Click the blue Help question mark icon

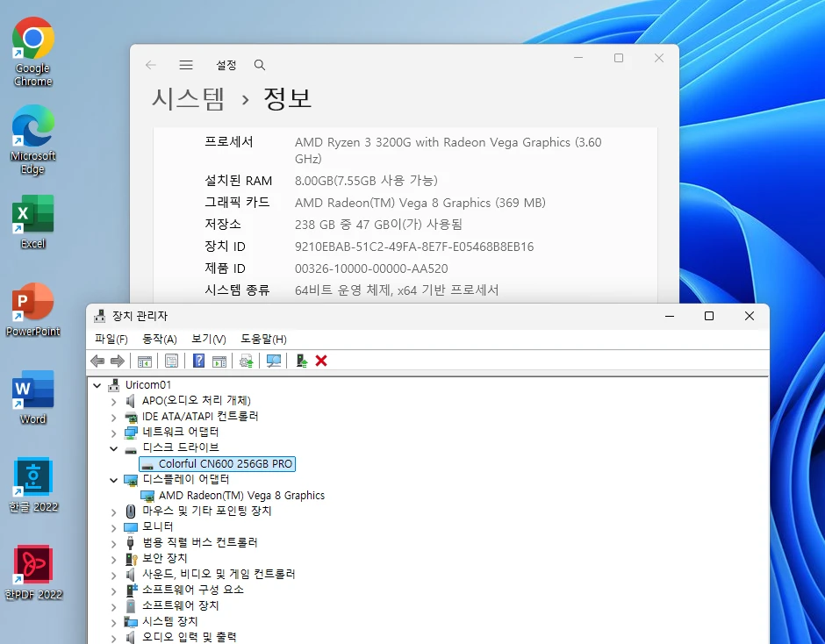198,361
